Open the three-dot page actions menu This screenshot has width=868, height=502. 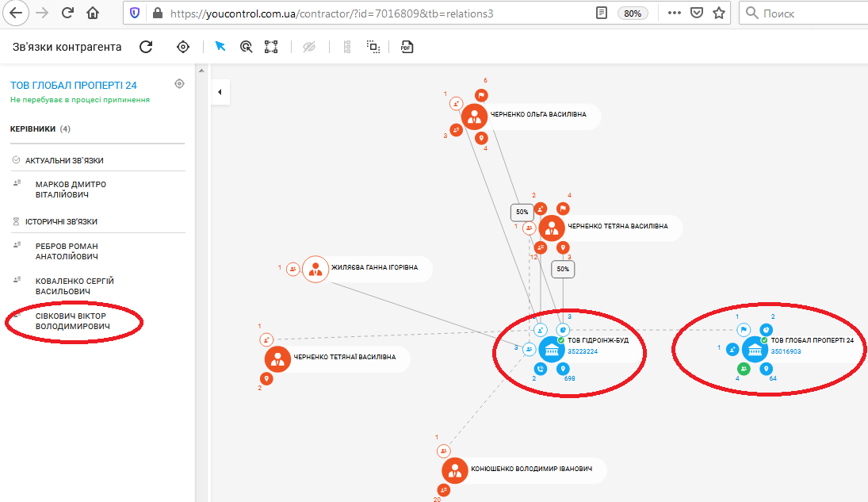(673, 13)
